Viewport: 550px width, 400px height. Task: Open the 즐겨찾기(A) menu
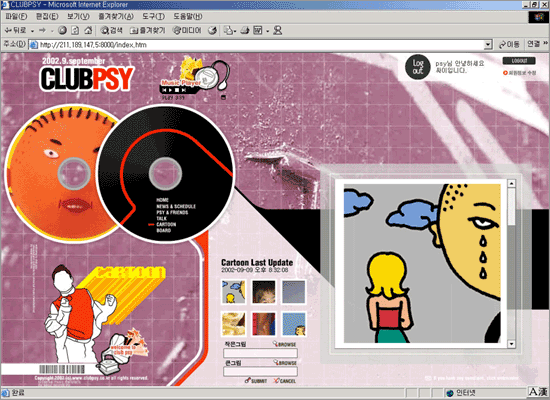(116, 16)
